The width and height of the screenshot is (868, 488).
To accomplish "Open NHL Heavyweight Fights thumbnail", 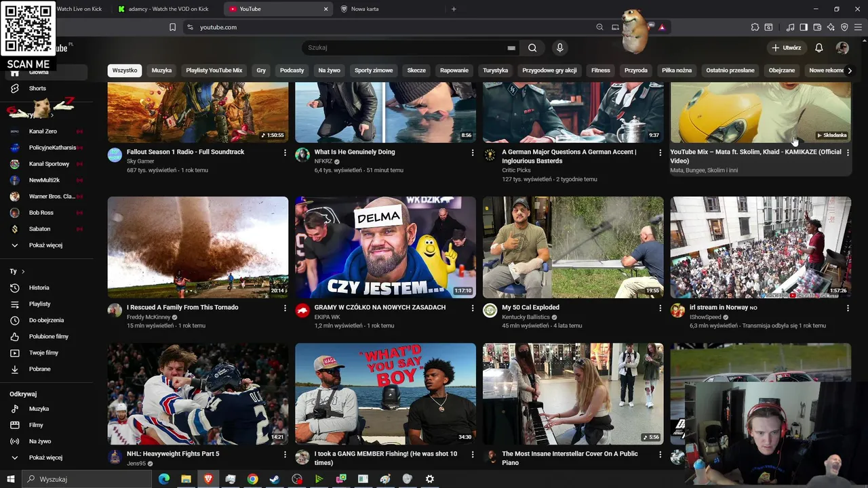I will [x=198, y=394].
